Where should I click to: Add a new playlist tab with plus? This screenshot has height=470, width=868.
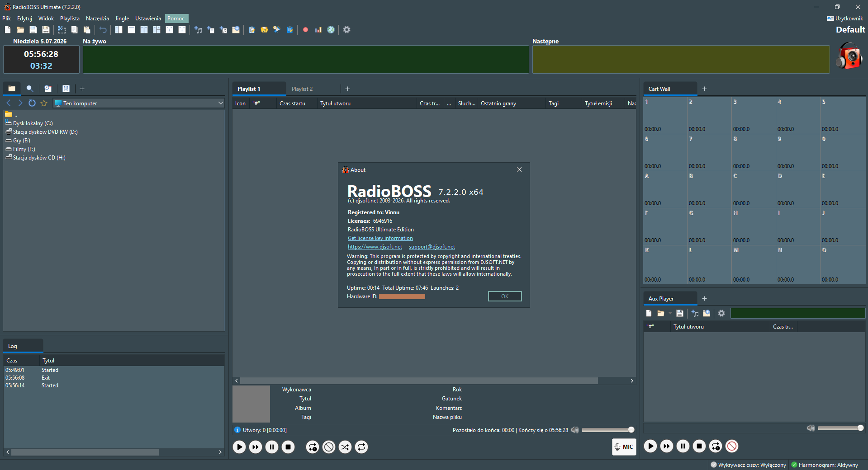coord(347,89)
